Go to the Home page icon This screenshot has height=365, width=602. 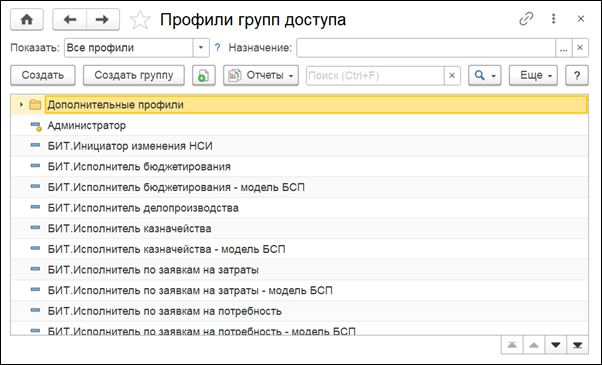[26, 19]
